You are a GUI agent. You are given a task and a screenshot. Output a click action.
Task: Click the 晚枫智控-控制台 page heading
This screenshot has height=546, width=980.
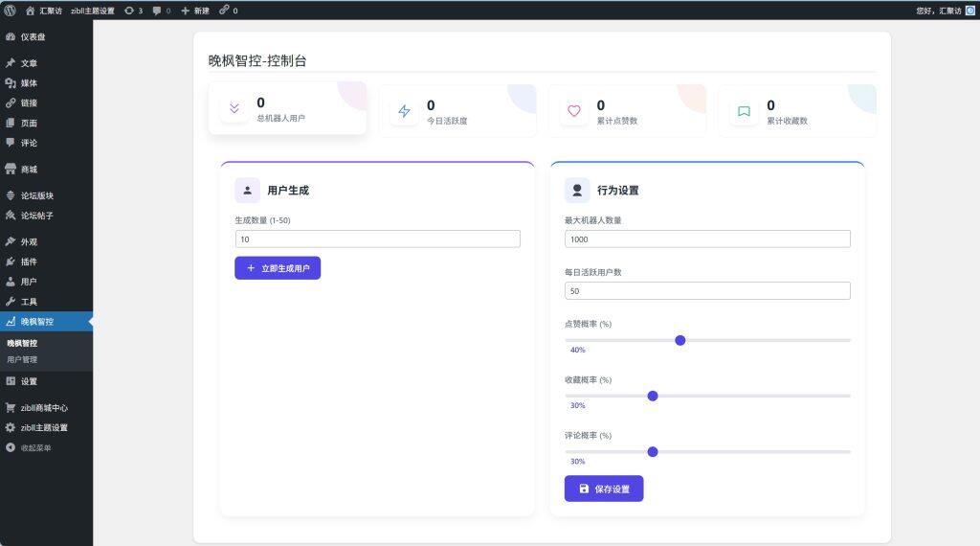257,60
